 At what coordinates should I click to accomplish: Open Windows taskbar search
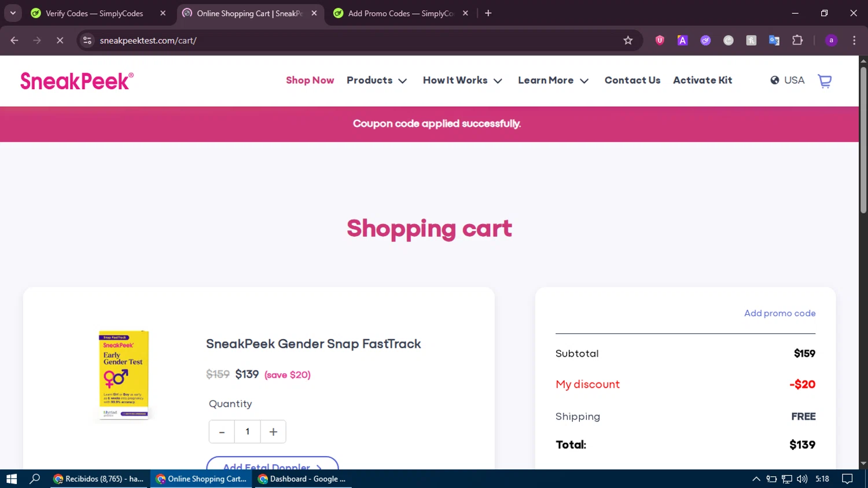(x=35, y=479)
